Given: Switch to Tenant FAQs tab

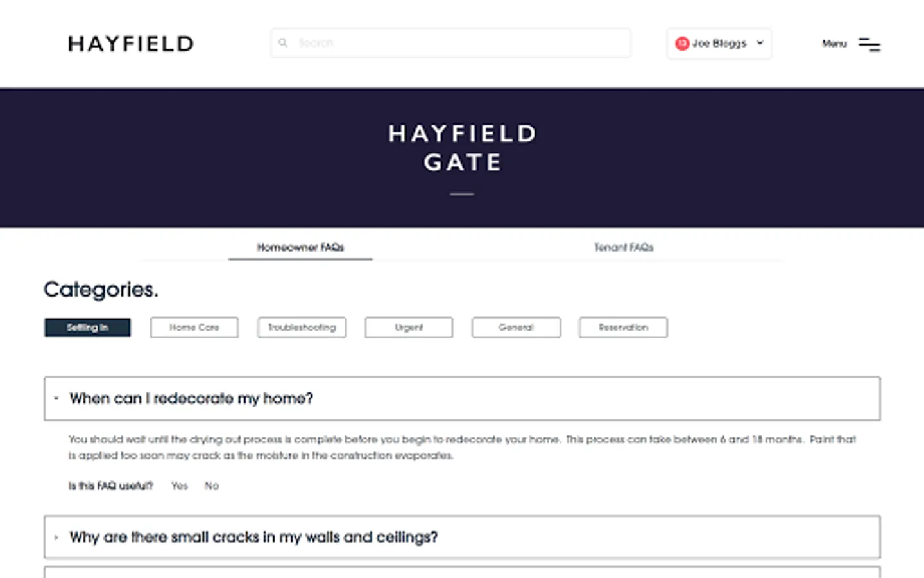Looking at the screenshot, I should (623, 247).
